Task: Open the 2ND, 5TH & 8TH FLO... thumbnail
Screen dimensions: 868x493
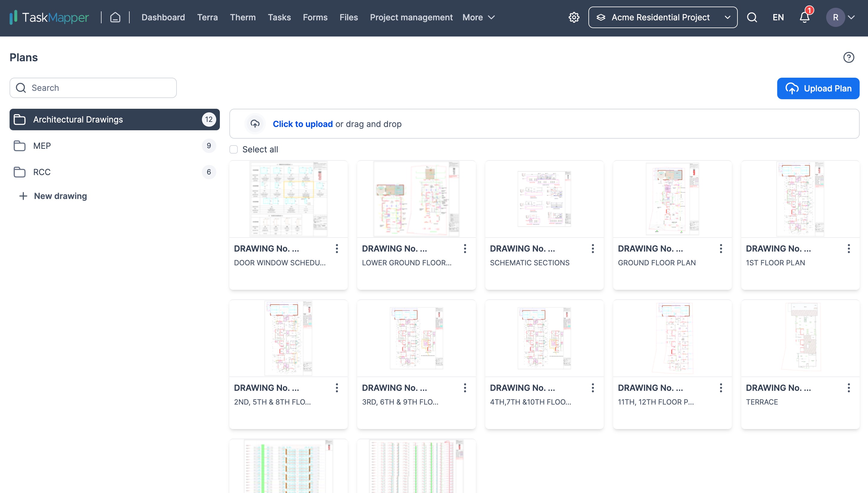Action: pos(288,338)
